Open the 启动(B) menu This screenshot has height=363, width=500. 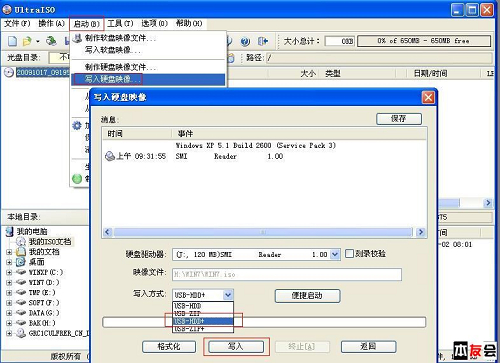point(87,24)
